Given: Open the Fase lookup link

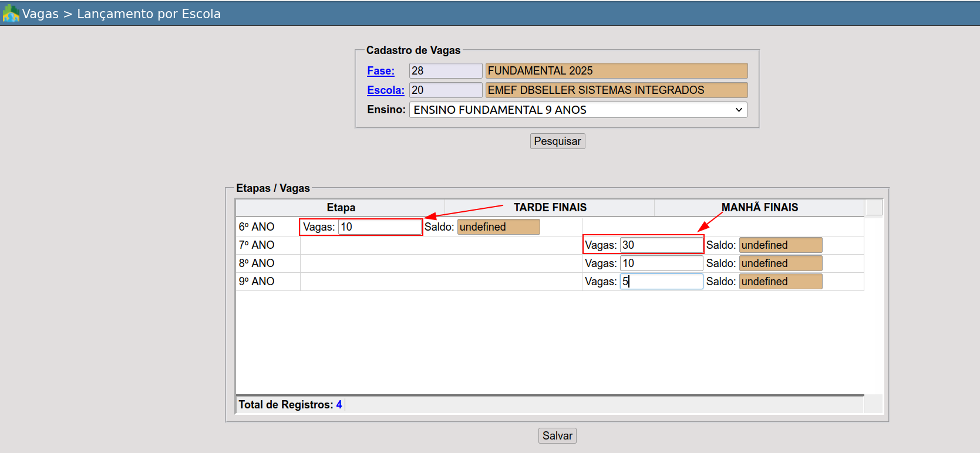Looking at the screenshot, I should pyautogui.click(x=380, y=71).
